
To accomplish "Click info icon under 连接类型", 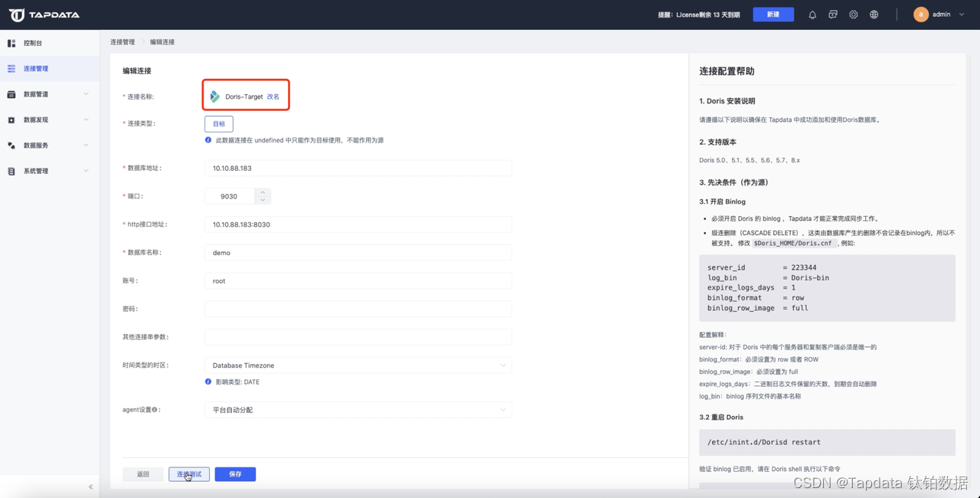I will point(208,140).
